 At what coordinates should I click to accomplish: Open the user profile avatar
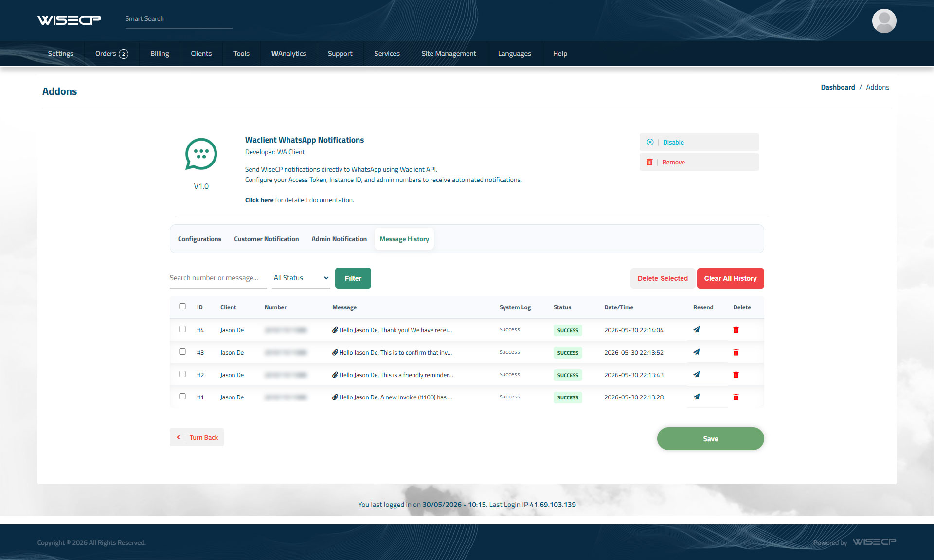point(884,21)
